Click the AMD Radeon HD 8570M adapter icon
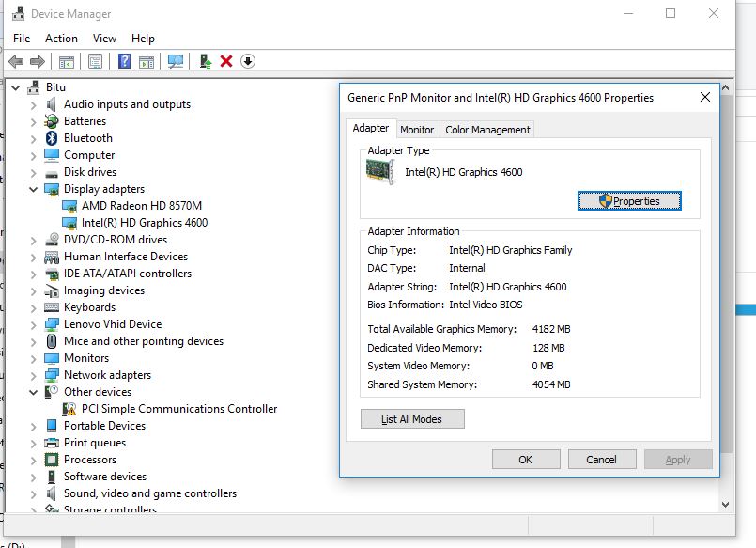The width and height of the screenshot is (756, 548). [x=69, y=206]
